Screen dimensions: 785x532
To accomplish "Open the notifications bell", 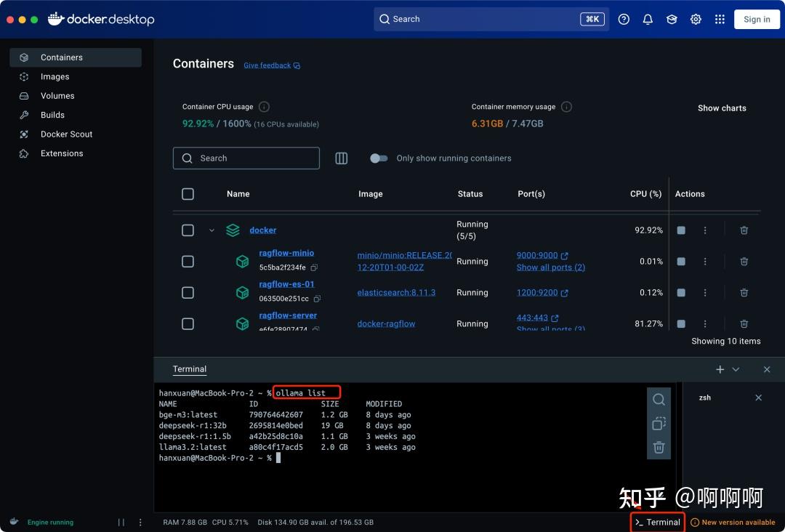I will coord(648,19).
